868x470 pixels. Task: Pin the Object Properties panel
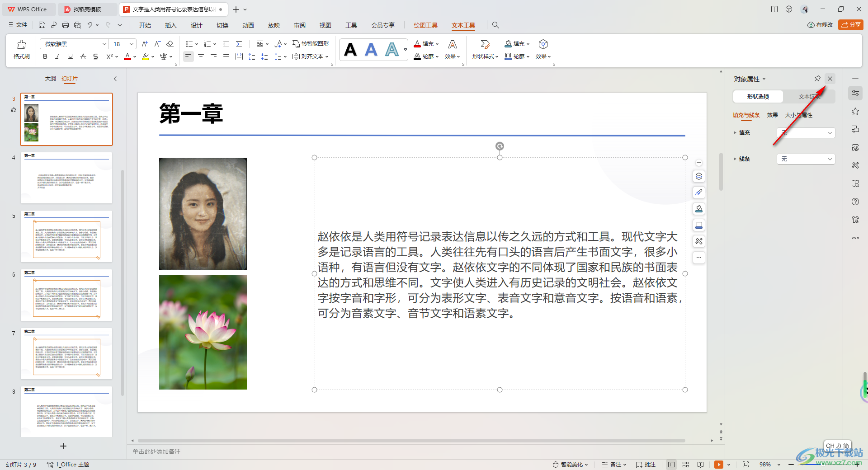(817, 79)
